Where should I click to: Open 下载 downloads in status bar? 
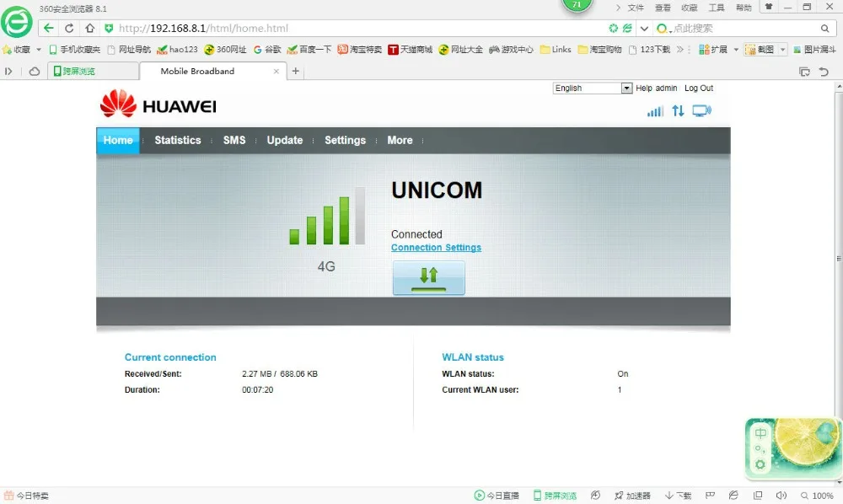pos(678,496)
